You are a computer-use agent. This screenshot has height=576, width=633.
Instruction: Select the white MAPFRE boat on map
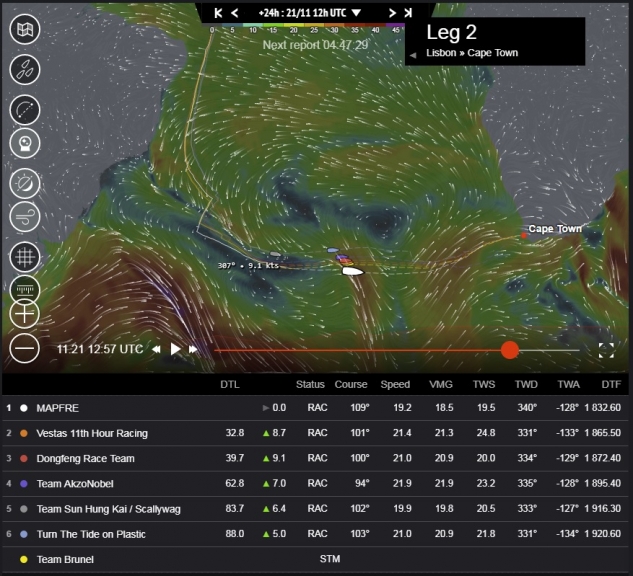353,271
